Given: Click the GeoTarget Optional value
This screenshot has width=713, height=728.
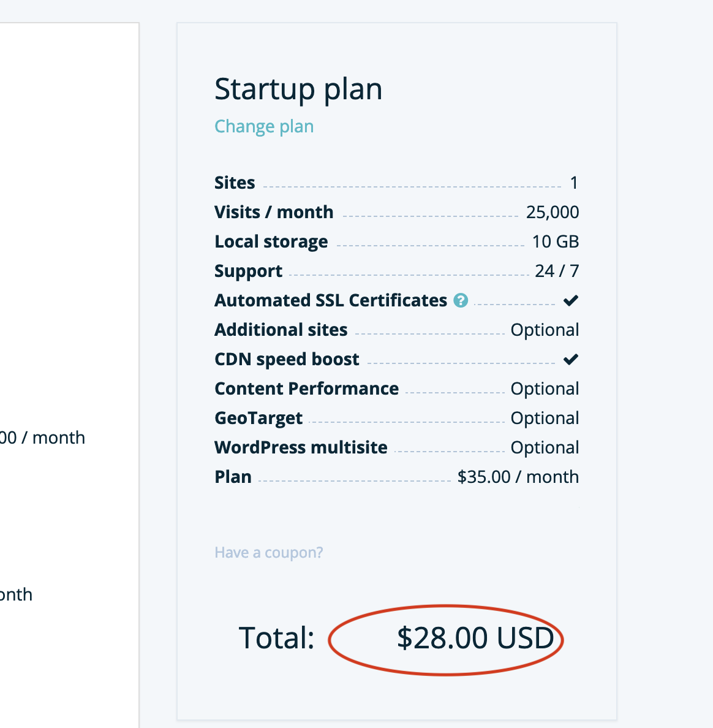Looking at the screenshot, I should (545, 418).
